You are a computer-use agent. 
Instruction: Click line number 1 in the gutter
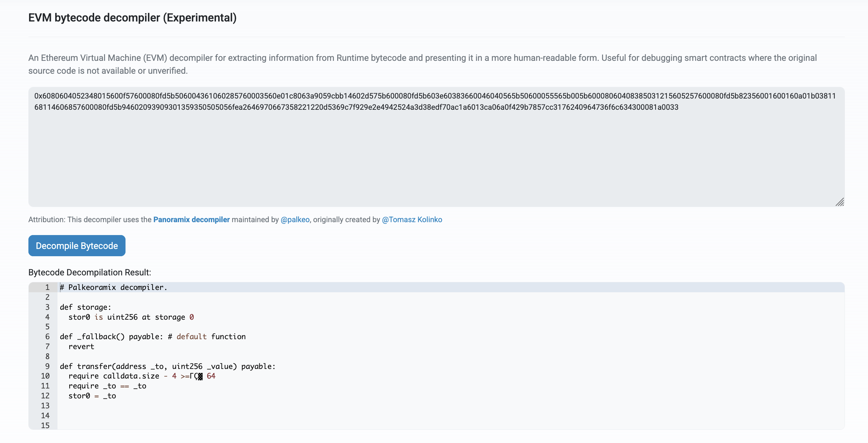pos(47,288)
